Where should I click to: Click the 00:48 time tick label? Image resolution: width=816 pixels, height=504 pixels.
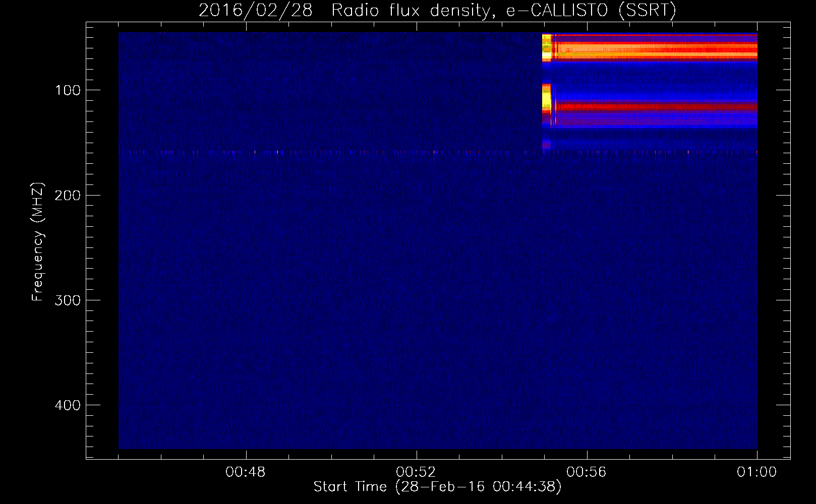246,472
